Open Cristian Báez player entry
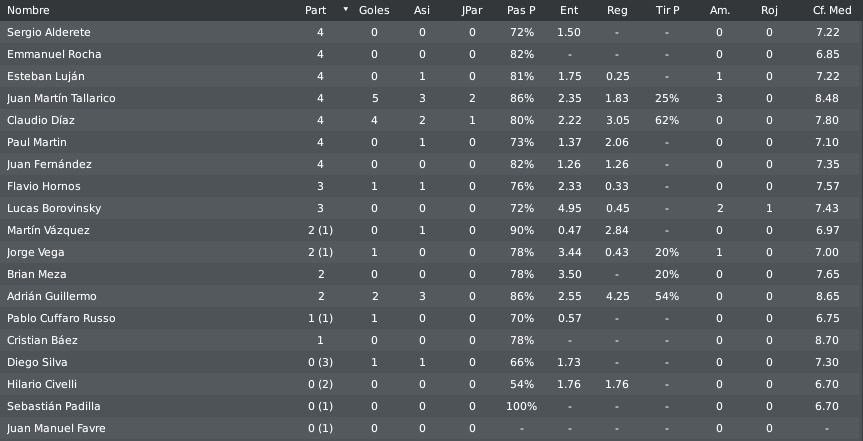Image resolution: width=863 pixels, height=441 pixels. click(x=42, y=341)
